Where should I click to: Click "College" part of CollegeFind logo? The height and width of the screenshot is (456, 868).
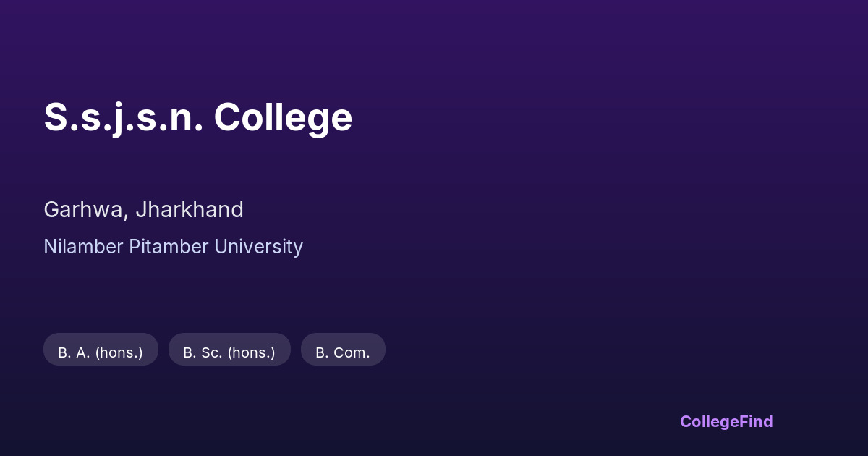(708, 421)
